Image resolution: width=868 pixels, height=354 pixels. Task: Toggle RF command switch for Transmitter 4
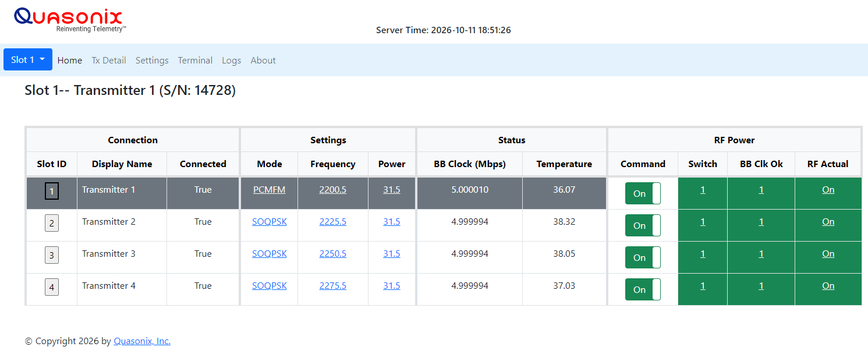point(643,289)
